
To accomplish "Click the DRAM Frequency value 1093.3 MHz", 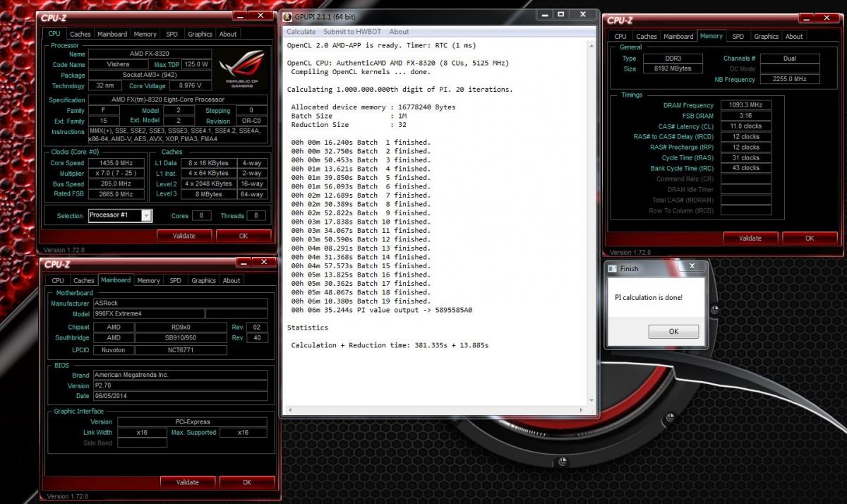I will click(745, 105).
